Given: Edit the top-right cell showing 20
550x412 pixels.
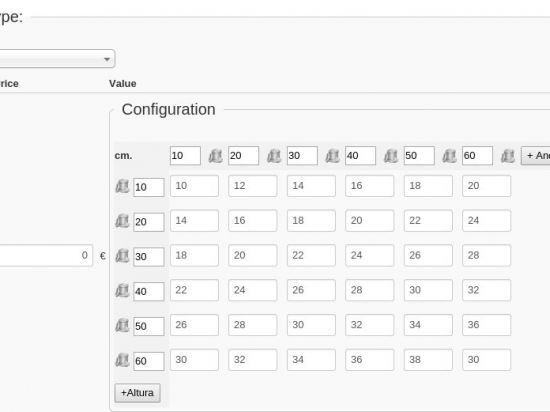Looking at the screenshot, I should coord(487,186).
